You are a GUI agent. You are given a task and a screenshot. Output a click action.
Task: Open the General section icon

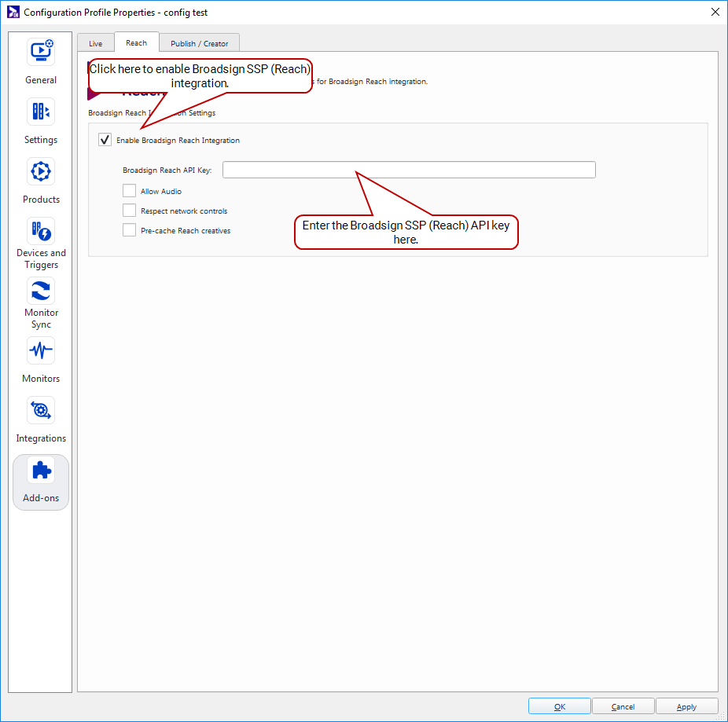41,52
